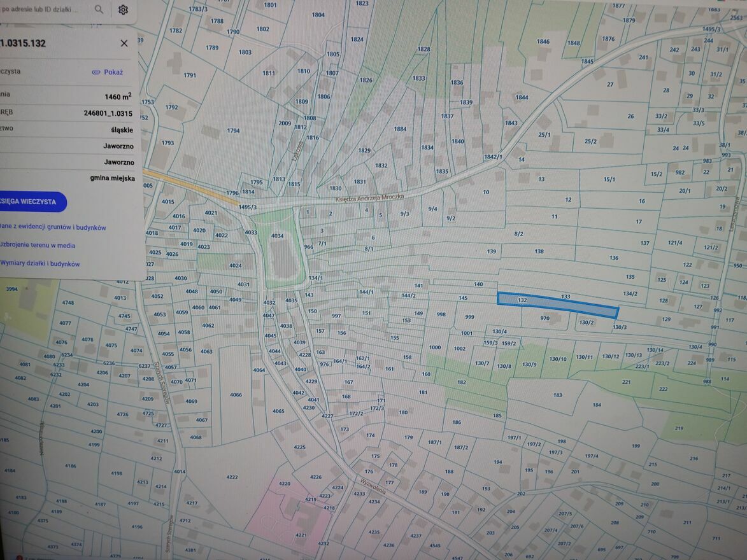The height and width of the screenshot is (560, 747).
Task: Select parcel 4066 on the map
Action: [236, 395]
